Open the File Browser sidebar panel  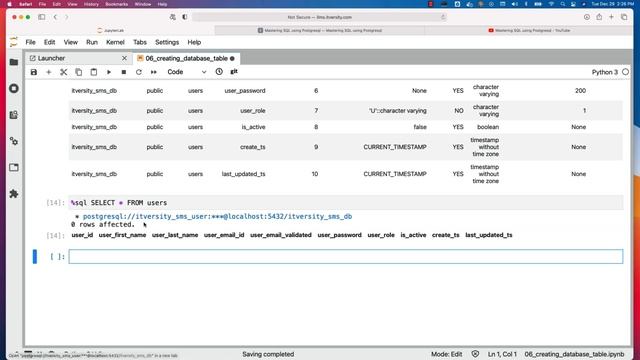pos(14,62)
